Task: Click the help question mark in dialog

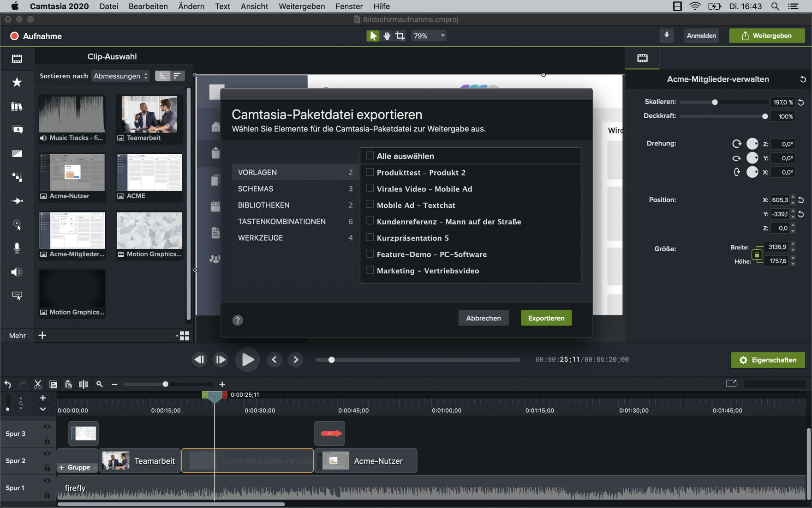Action: point(238,320)
